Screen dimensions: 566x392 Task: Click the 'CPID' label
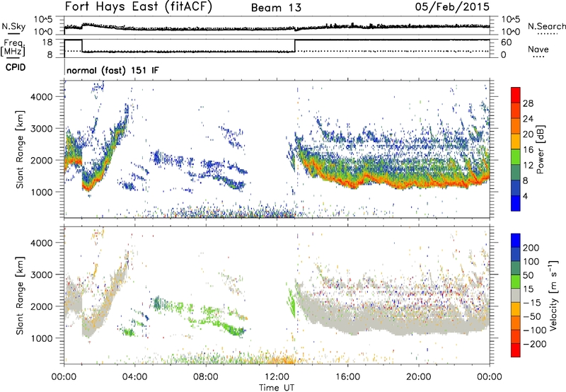(x=16, y=67)
